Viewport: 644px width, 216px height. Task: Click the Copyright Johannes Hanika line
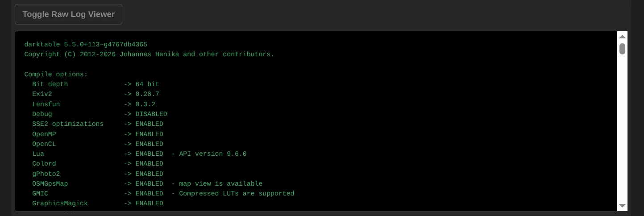click(149, 54)
